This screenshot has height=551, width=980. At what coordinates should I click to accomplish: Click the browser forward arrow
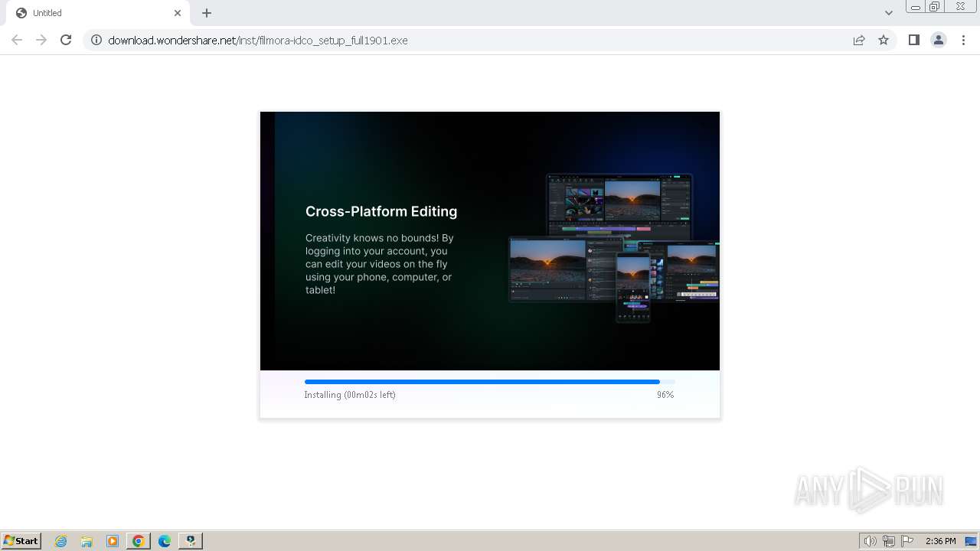pyautogui.click(x=41, y=40)
